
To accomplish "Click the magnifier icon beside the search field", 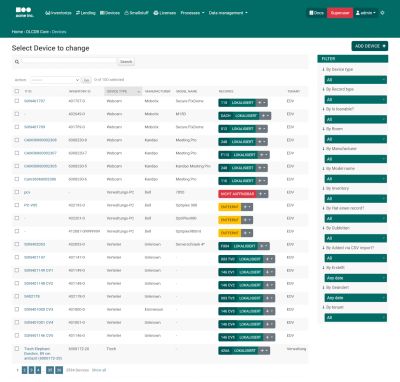I will (17, 62).
